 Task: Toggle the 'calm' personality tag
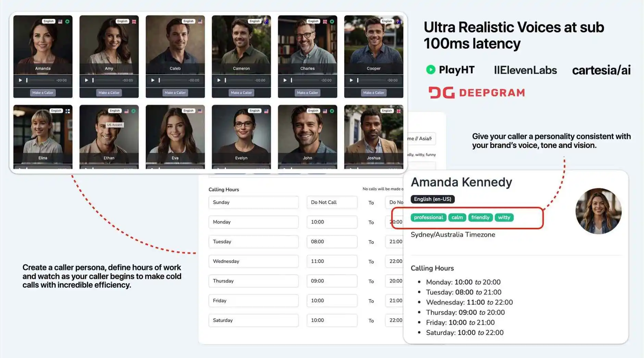click(457, 217)
